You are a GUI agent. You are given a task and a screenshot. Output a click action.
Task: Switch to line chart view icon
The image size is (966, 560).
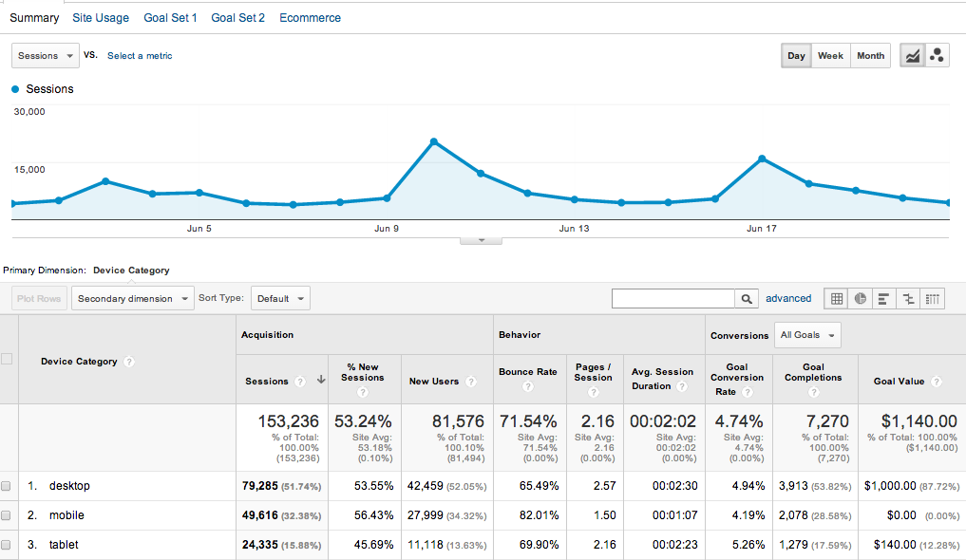[x=913, y=56]
